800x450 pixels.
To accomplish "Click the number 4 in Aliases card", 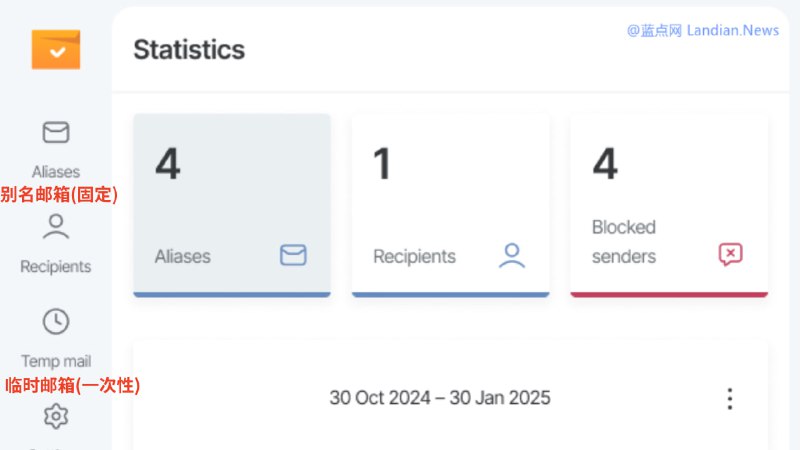I will coord(168,164).
